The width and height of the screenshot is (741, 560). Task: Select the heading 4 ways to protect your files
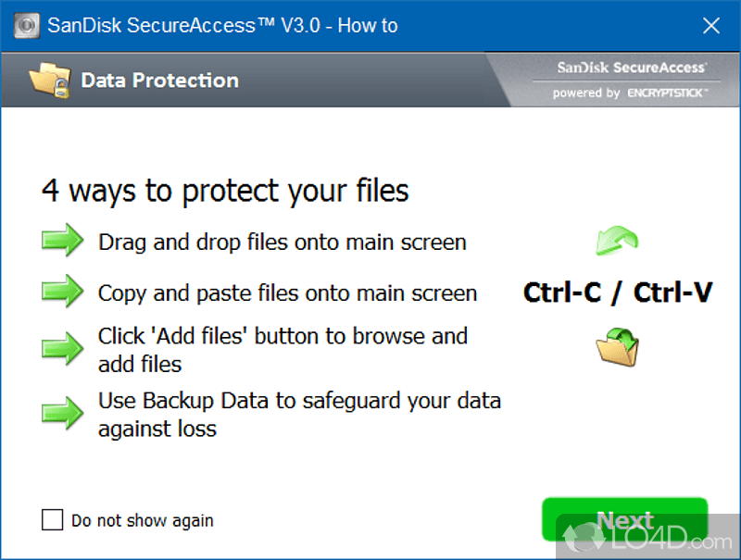coord(225,192)
